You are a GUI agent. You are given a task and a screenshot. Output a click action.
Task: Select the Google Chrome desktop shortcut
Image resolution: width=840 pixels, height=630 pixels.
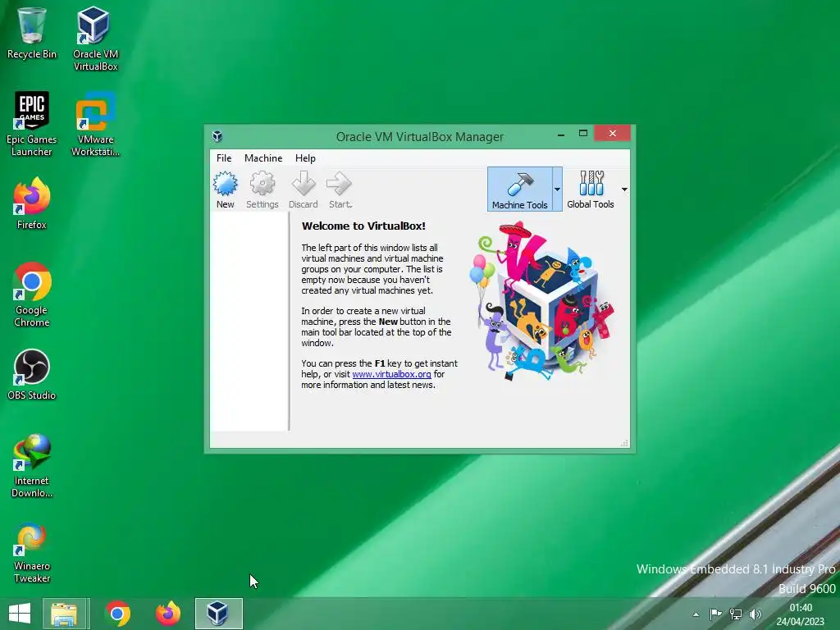pos(32,294)
